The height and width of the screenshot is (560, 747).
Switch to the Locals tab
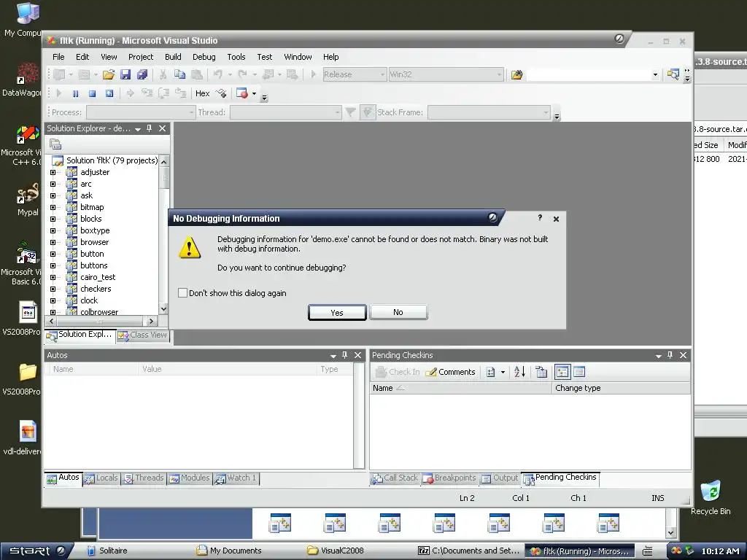click(x=101, y=478)
